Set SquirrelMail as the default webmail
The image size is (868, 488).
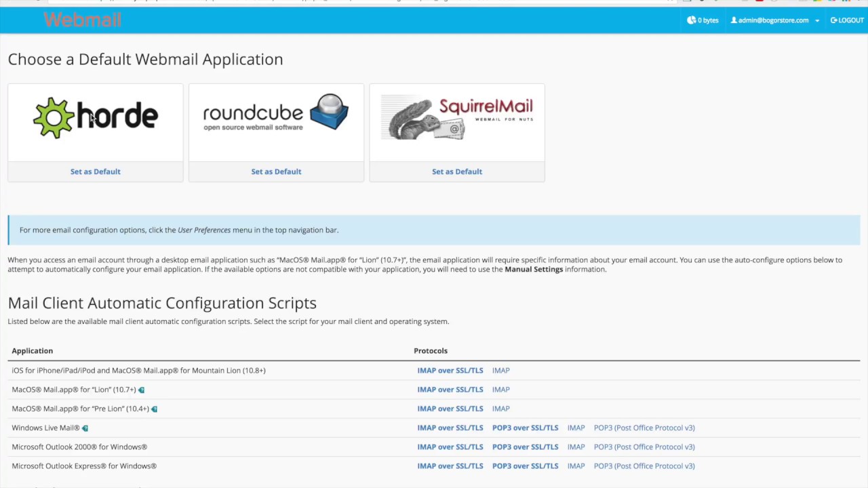pos(457,171)
